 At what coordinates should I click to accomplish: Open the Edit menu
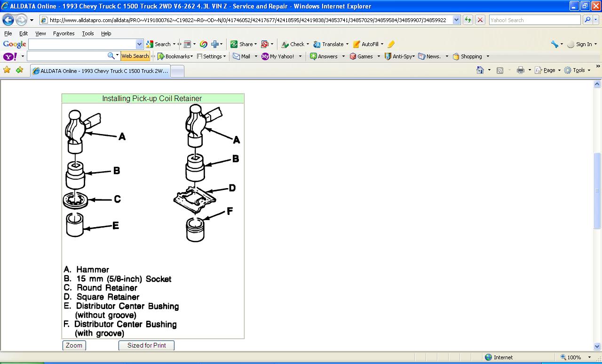click(24, 33)
